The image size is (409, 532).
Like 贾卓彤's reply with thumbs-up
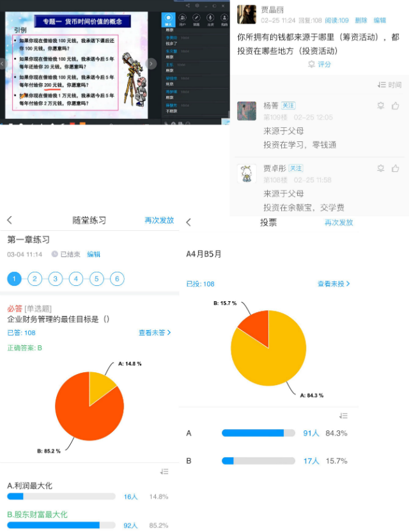pyautogui.click(x=396, y=168)
